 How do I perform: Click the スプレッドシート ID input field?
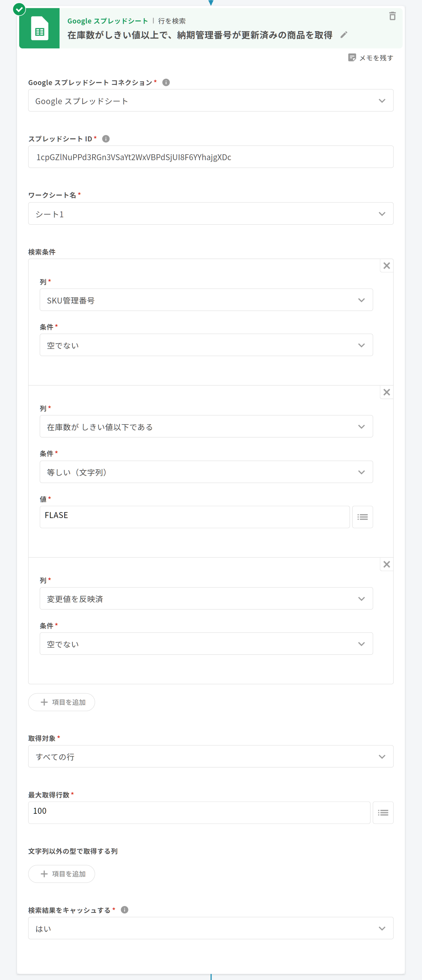coord(211,157)
